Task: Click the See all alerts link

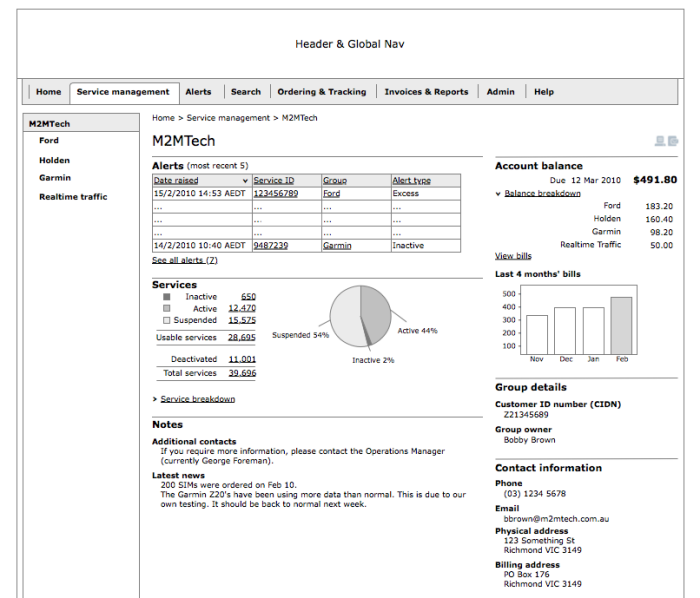Action: (x=184, y=260)
